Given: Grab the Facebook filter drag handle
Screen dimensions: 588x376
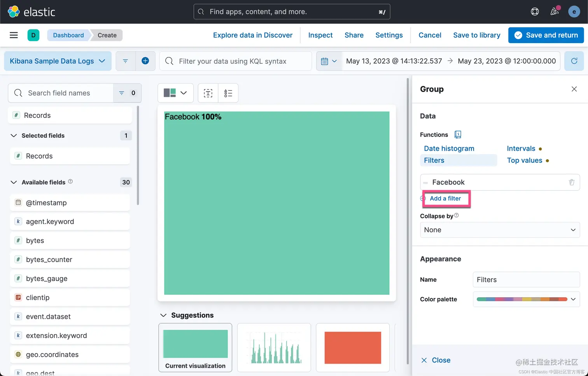Looking at the screenshot, I should pos(425,182).
